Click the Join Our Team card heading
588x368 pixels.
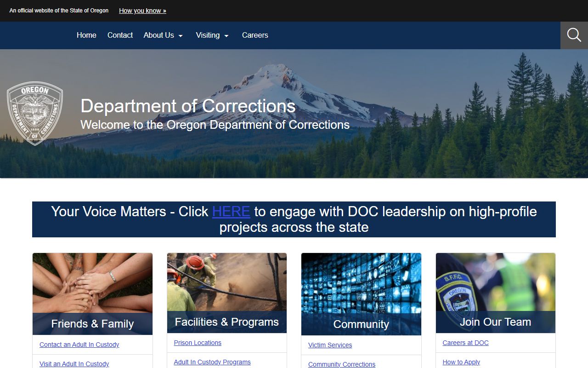(x=496, y=322)
